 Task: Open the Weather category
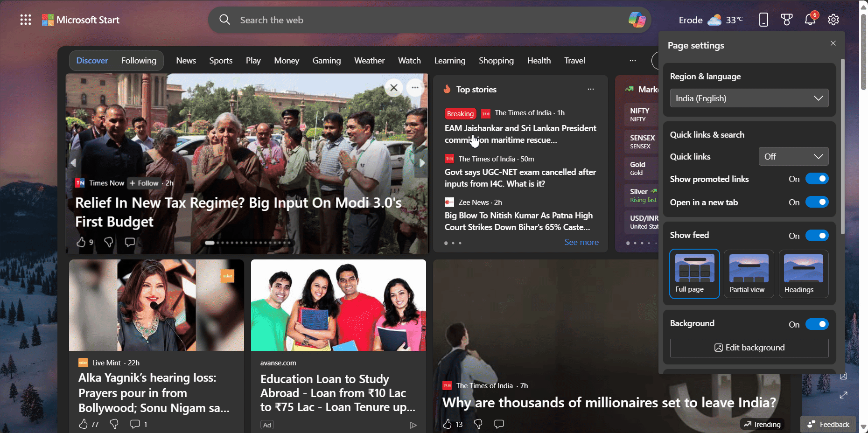click(x=369, y=61)
